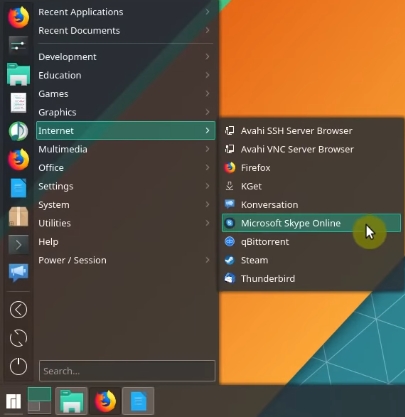
Task: Launch qBittorrent
Action: [x=311, y=242]
